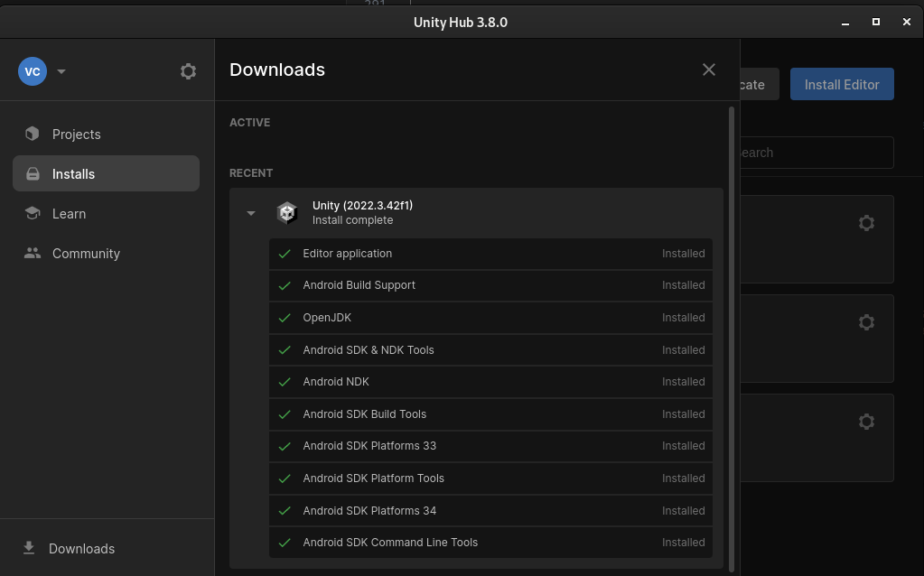Click the Search field in the Installs page
924x576 pixels.
coord(813,153)
